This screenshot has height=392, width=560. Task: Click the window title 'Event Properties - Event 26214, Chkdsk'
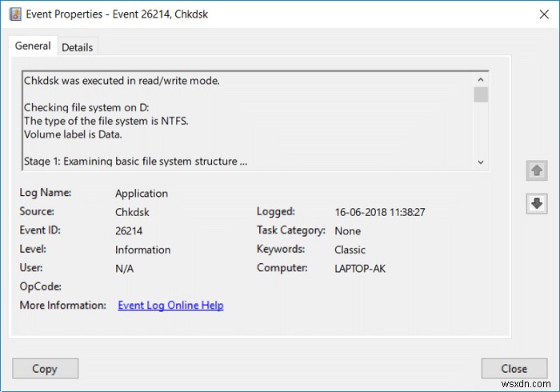[x=117, y=14]
